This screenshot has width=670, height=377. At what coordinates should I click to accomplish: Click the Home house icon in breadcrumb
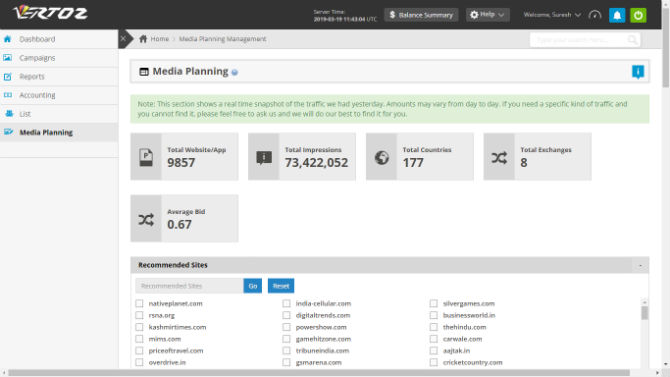[x=143, y=39]
